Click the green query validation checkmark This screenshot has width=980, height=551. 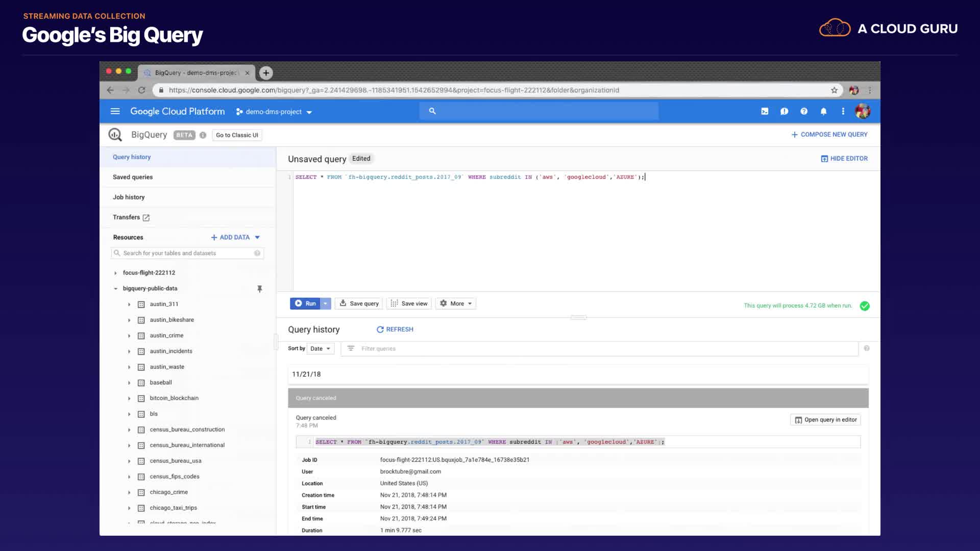(865, 306)
